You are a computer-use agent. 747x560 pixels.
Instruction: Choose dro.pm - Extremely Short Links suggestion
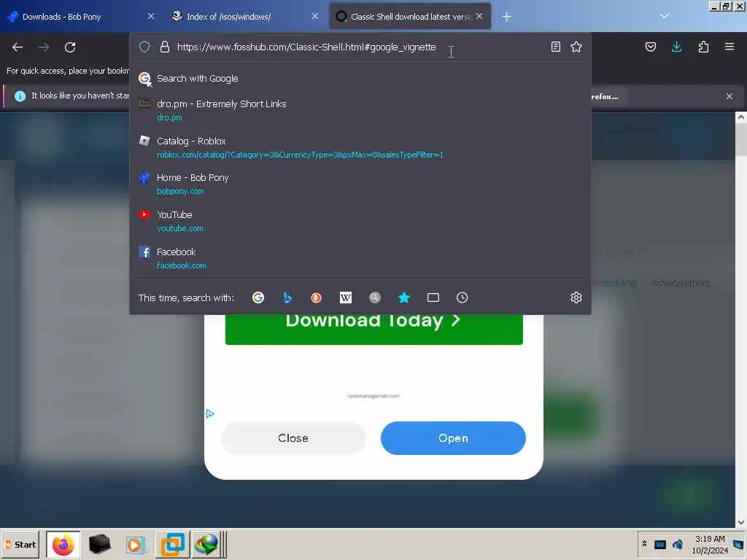(x=360, y=110)
